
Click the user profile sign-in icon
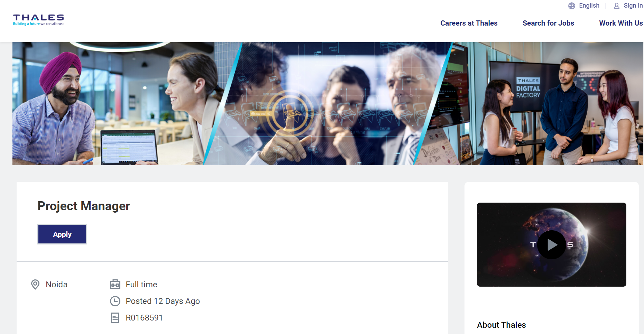click(617, 6)
